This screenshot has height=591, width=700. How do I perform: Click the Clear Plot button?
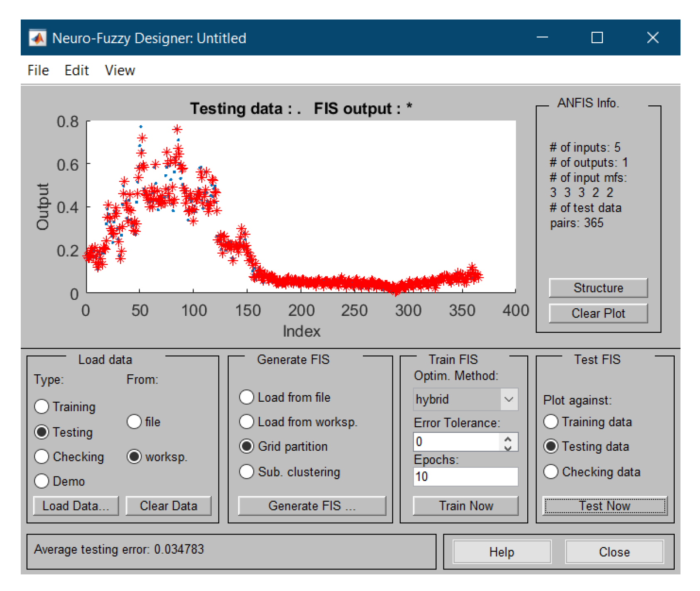pyautogui.click(x=598, y=313)
